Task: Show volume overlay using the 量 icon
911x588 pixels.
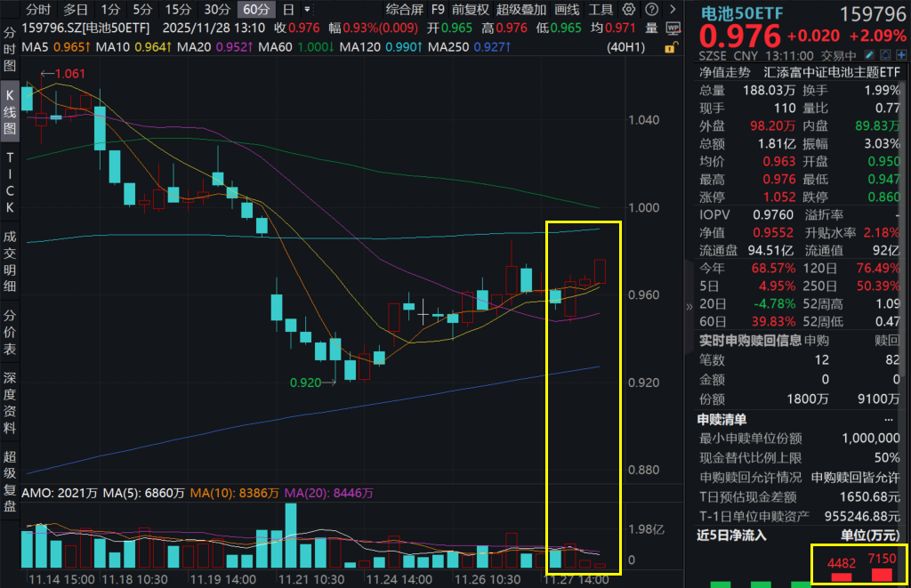Action: [x=652, y=28]
